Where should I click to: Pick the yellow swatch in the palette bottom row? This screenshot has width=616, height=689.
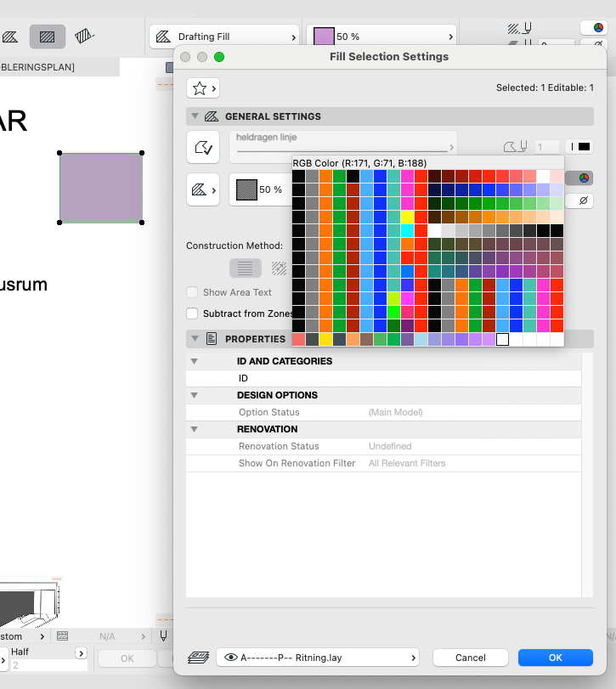coord(325,340)
